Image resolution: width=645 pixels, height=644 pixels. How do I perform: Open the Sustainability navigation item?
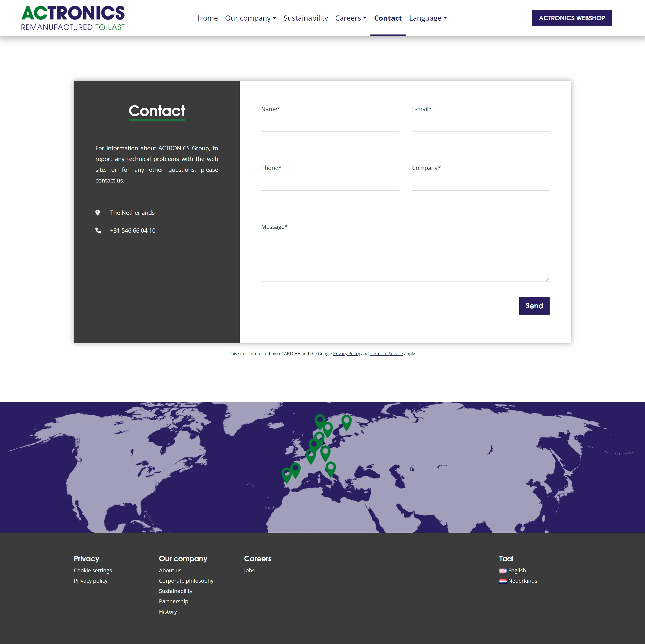[305, 18]
